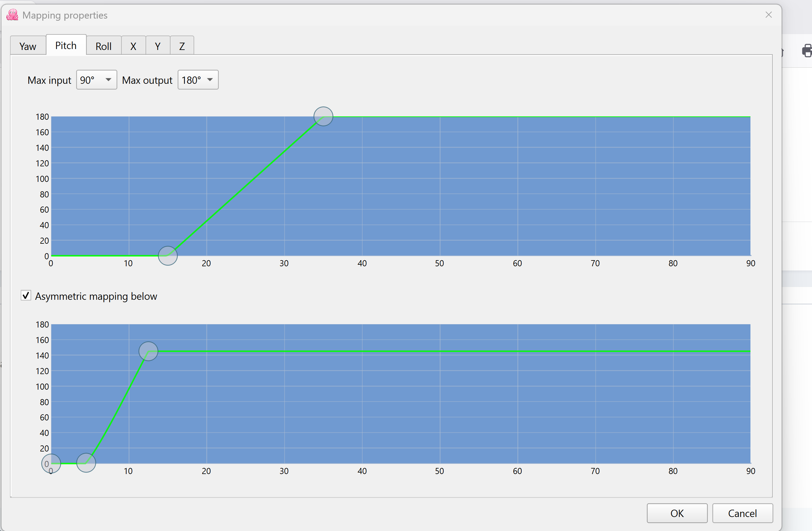
Task: Expand the Max output dropdown
Action: coord(198,80)
